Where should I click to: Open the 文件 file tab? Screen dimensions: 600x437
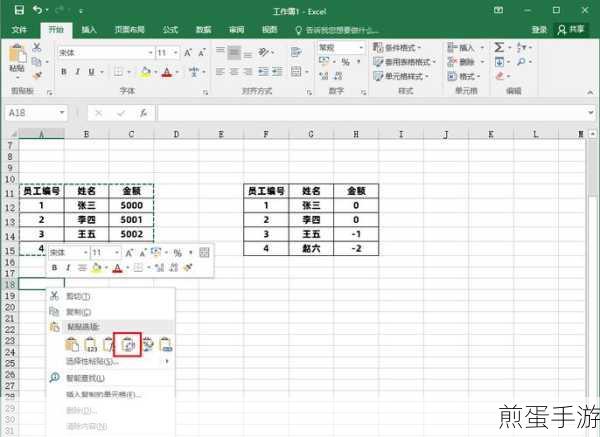point(19,30)
